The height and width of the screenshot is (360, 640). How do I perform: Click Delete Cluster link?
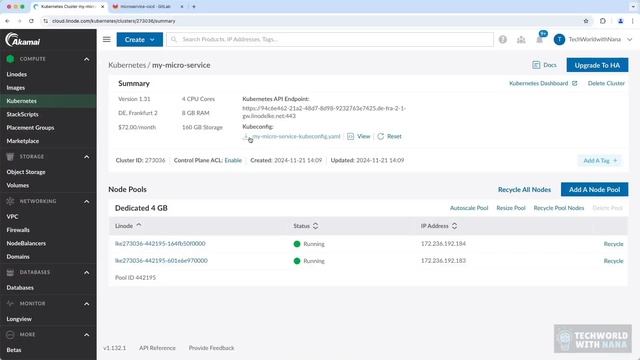pos(606,83)
